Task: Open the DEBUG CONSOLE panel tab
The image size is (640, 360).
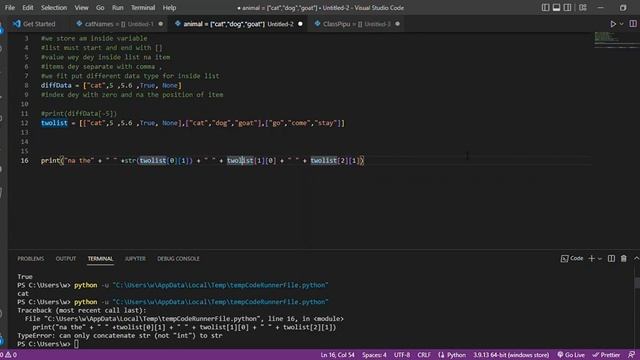Action: coord(178,259)
